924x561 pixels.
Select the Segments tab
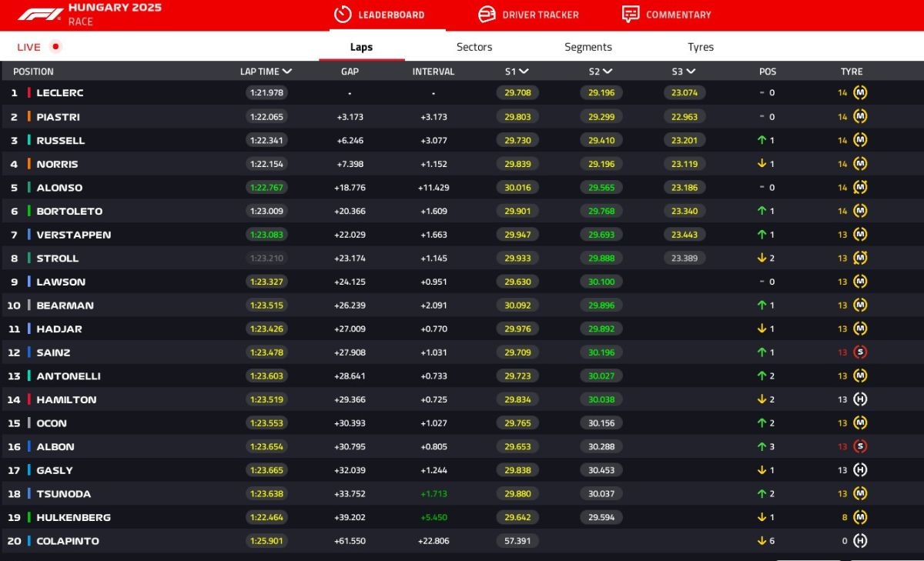588,47
